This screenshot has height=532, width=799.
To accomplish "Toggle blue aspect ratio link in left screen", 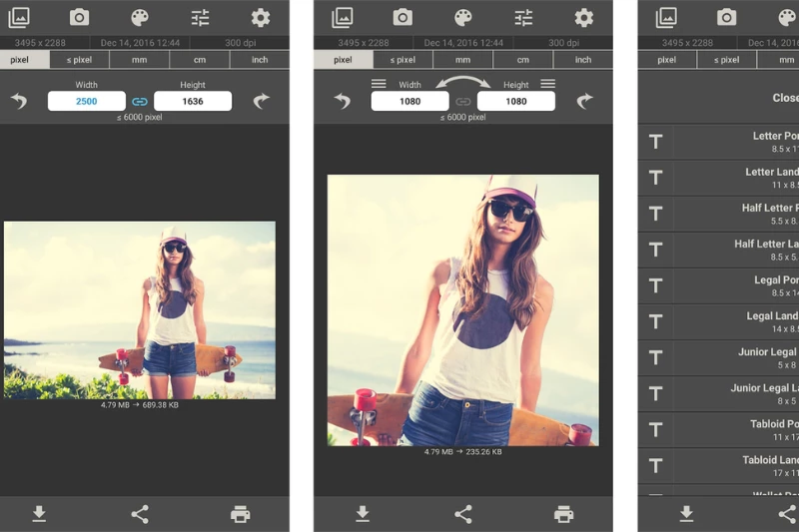I will [140, 101].
